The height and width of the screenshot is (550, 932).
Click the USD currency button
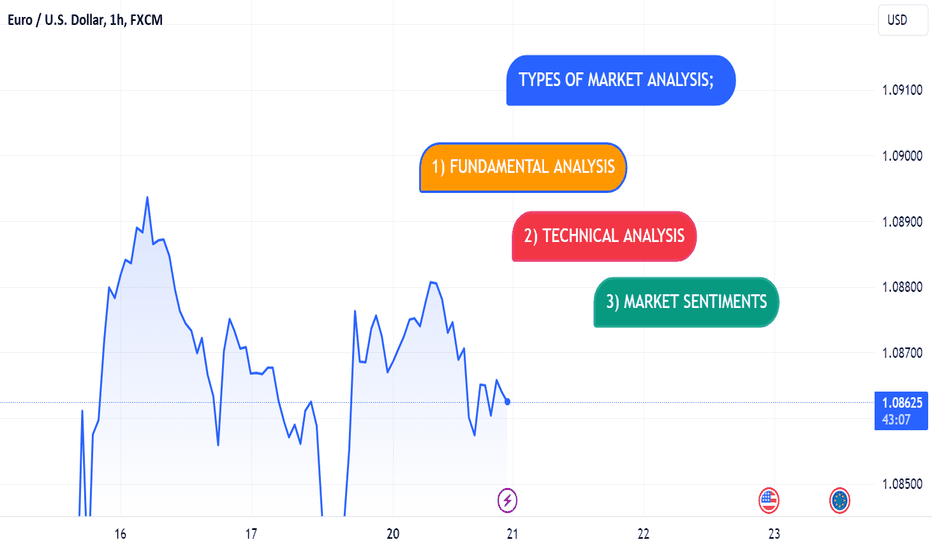click(x=902, y=20)
